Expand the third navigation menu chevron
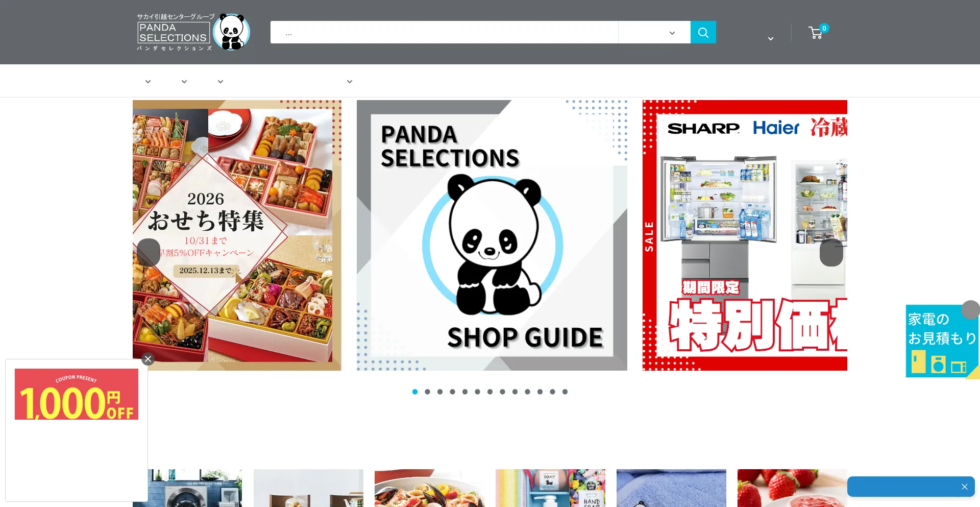This screenshot has width=980, height=507. [x=220, y=81]
